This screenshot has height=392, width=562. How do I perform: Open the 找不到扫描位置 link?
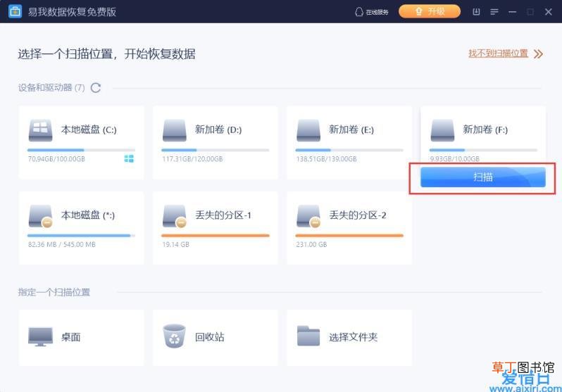point(498,53)
